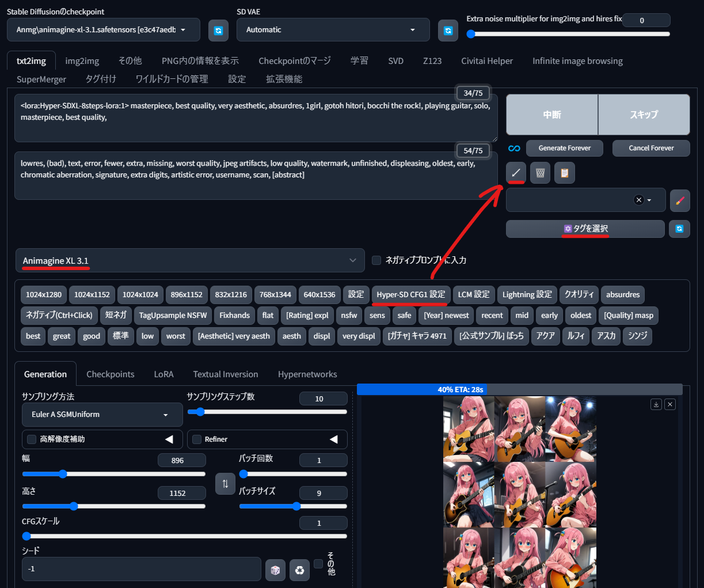Click the [ガチャ] キャラ 4971 button
The height and width of the screenshot is (588, 704).
[x=417, y=336]
